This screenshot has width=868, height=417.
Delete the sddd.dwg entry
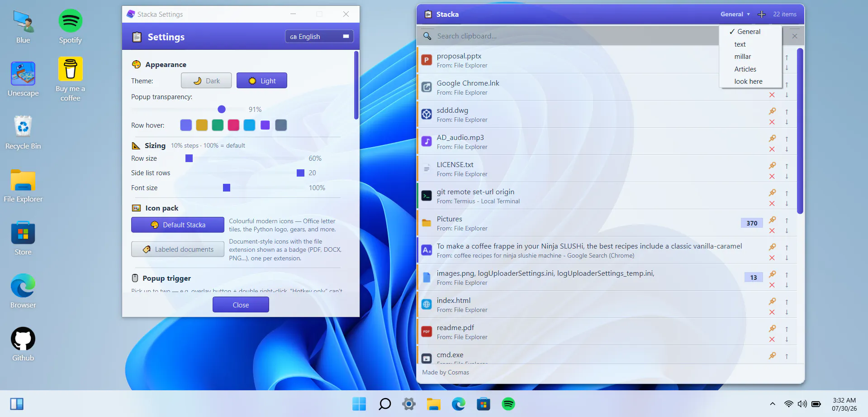[x=772, y=122]
